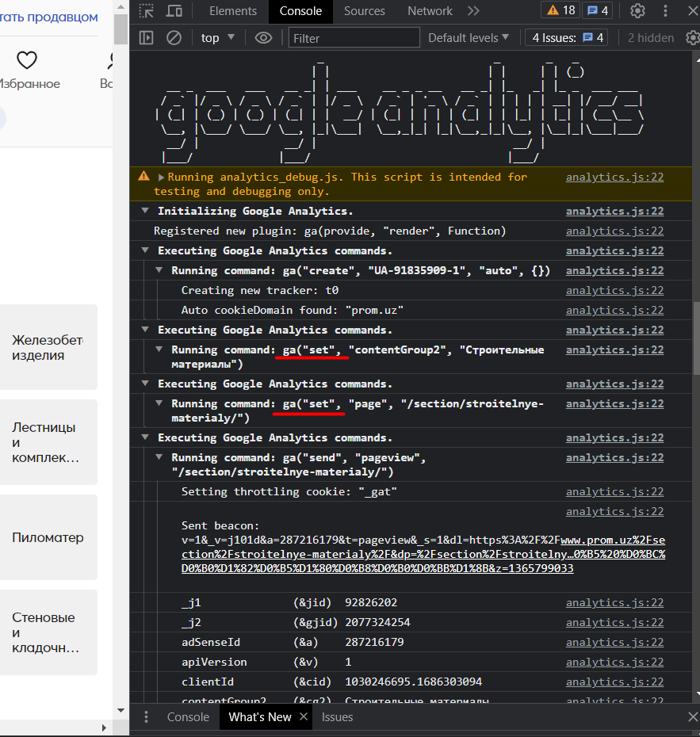This screenshot has width=700, height=737.
Task: Click the 4 Issues button
Action: coord(567,37)
